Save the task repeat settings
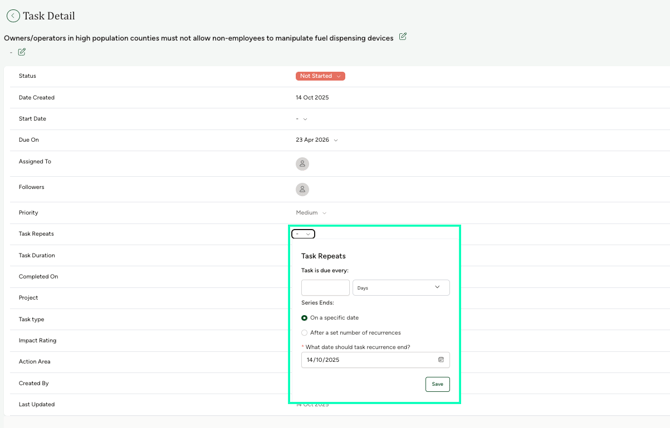The image size is (670, 428). [437, 384]
